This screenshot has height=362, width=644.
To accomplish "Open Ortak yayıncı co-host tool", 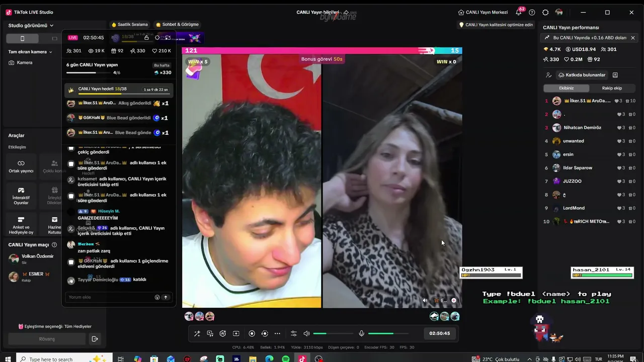I will pos(21,166).
